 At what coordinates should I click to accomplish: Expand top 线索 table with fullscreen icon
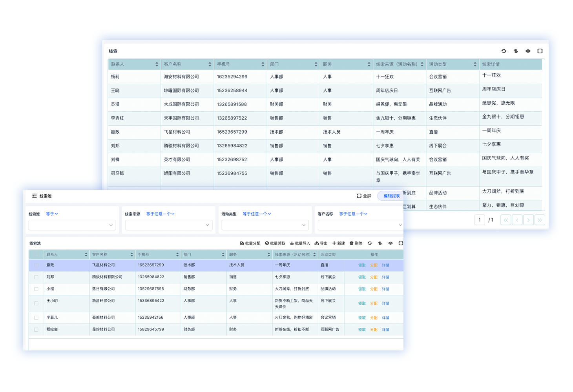pos(540,51)
